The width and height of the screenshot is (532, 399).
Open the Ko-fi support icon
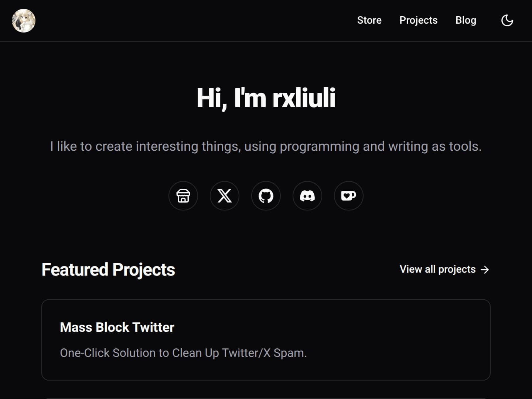click(349, 196)
